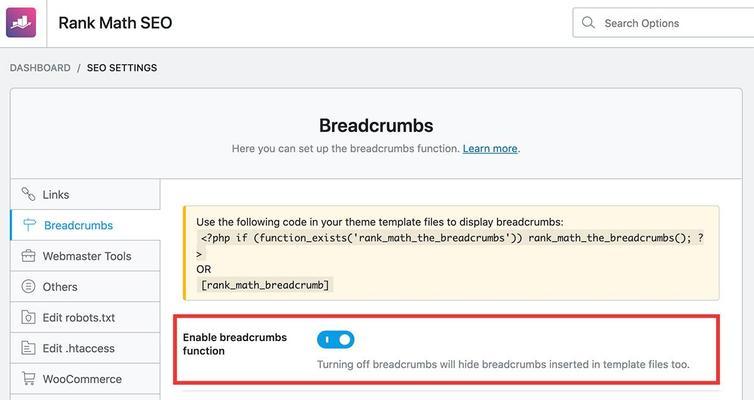Switch to the Webmaster Tools tab
Viewport: 754px width, 400px height.
85,256
